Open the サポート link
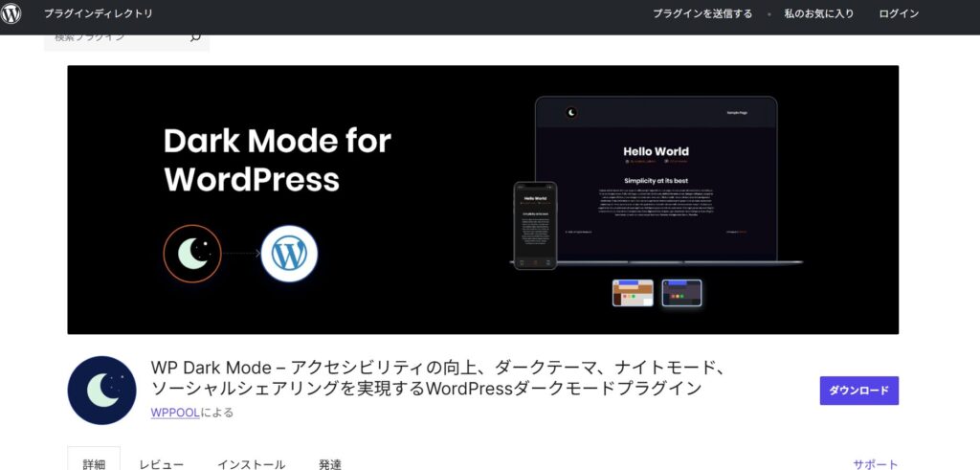 coord(875,463)
